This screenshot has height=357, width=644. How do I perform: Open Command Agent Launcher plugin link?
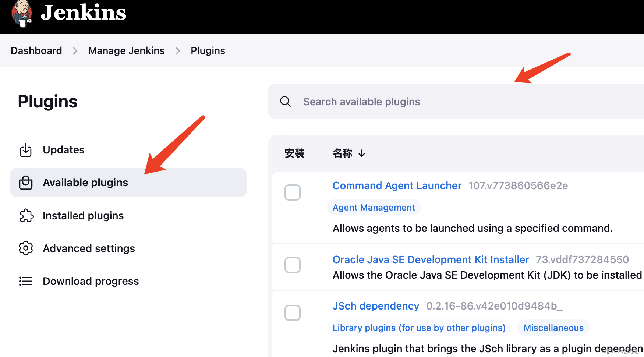(397, 186)
